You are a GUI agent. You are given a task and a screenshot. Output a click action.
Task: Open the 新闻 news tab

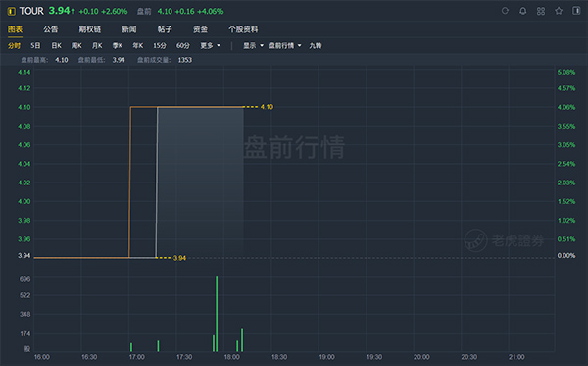[x=129, y=29]
